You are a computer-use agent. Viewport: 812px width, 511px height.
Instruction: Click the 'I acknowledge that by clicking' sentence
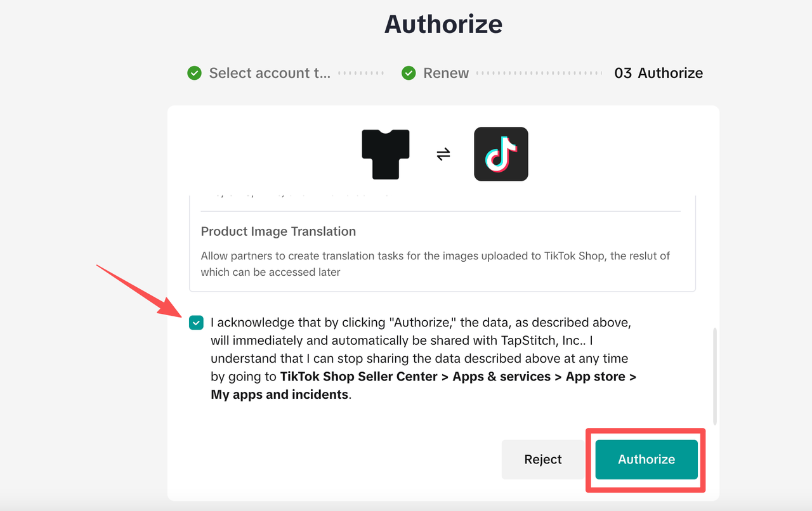click(424, 358)
